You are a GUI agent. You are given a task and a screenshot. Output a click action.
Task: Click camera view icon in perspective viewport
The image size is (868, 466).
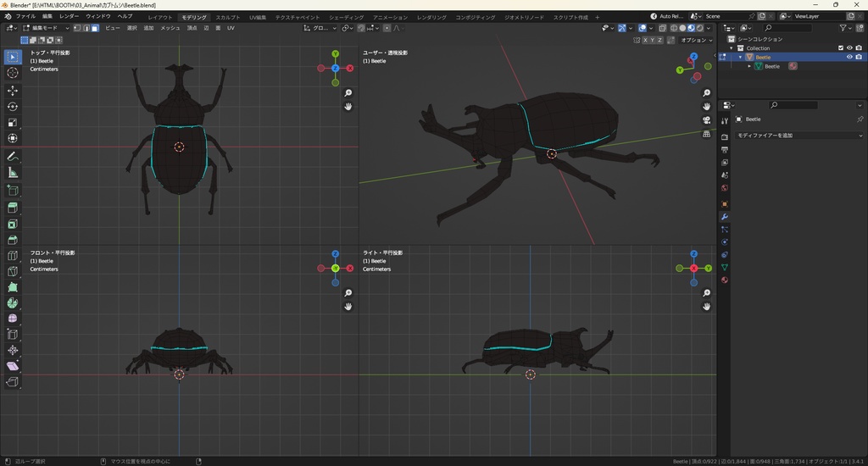(706, 120)
